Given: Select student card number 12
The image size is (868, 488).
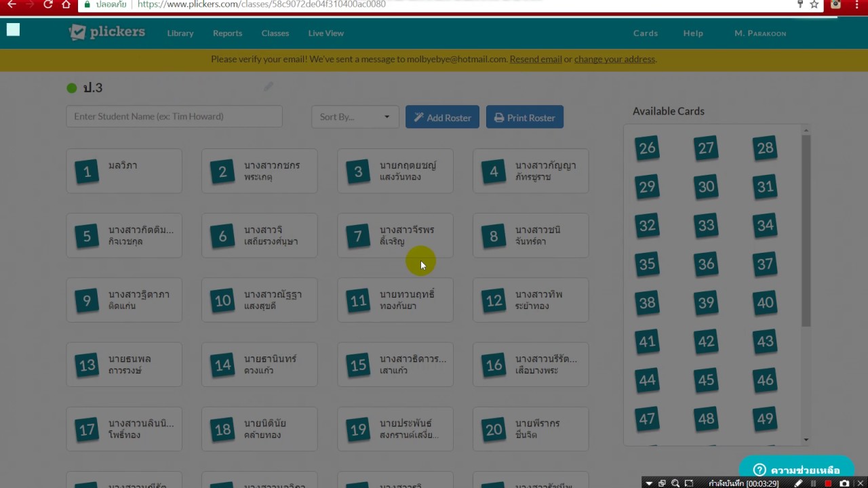Looking at the screenshot, I should click(x=531, y=300).
